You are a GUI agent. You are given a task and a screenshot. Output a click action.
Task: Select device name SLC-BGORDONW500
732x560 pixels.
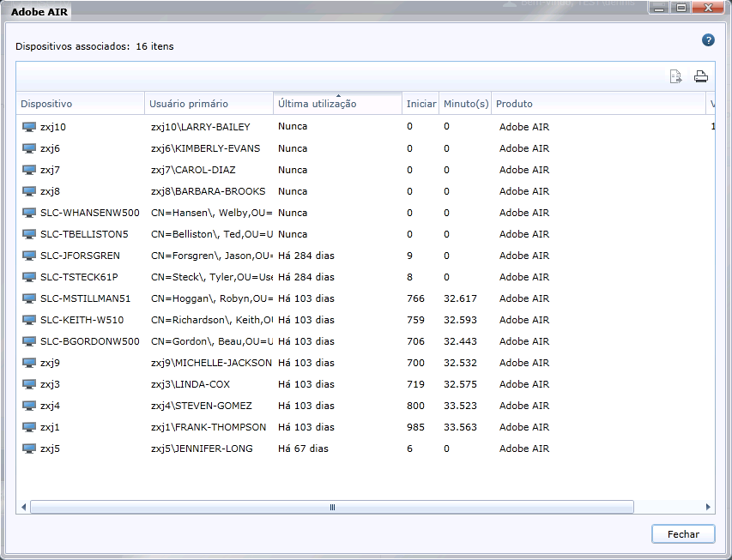[89, 341]
